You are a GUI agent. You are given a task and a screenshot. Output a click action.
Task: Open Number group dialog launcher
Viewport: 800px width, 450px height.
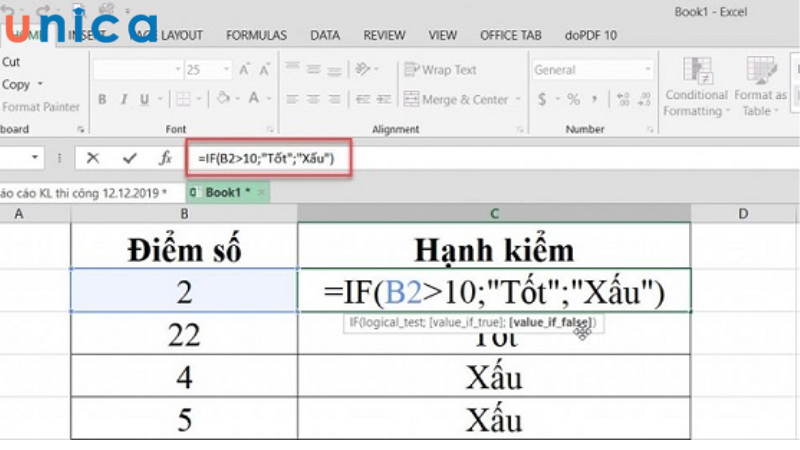650,130
